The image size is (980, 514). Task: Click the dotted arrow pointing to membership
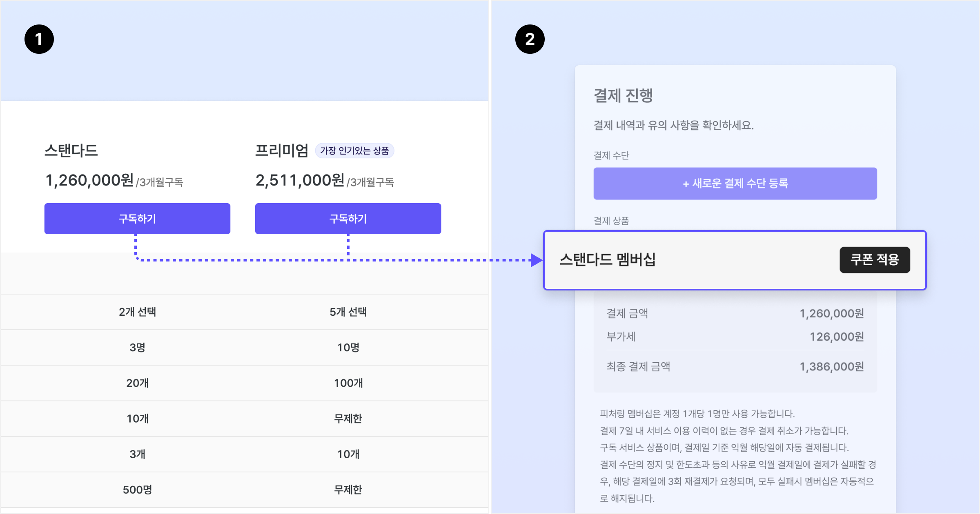[x=536, y=260]
